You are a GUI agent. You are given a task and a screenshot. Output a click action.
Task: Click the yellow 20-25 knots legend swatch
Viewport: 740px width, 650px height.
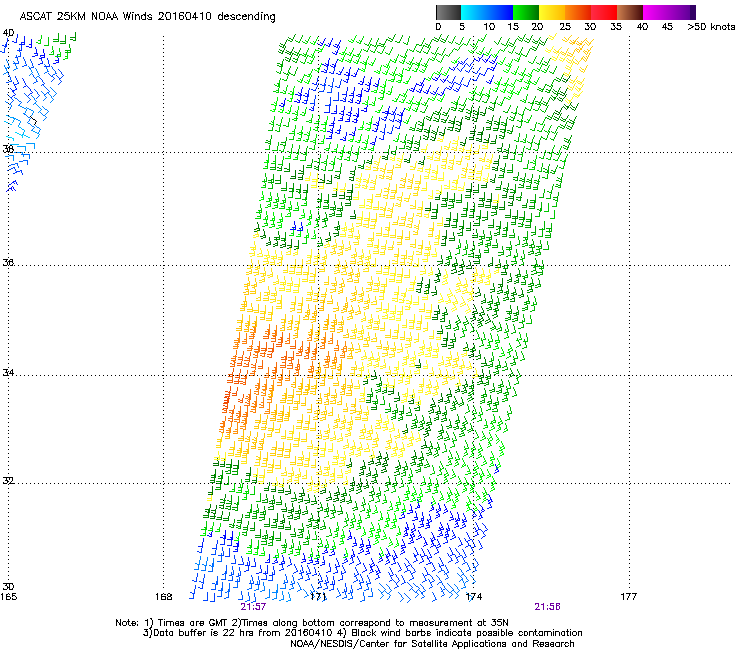[x=552, y=12]
